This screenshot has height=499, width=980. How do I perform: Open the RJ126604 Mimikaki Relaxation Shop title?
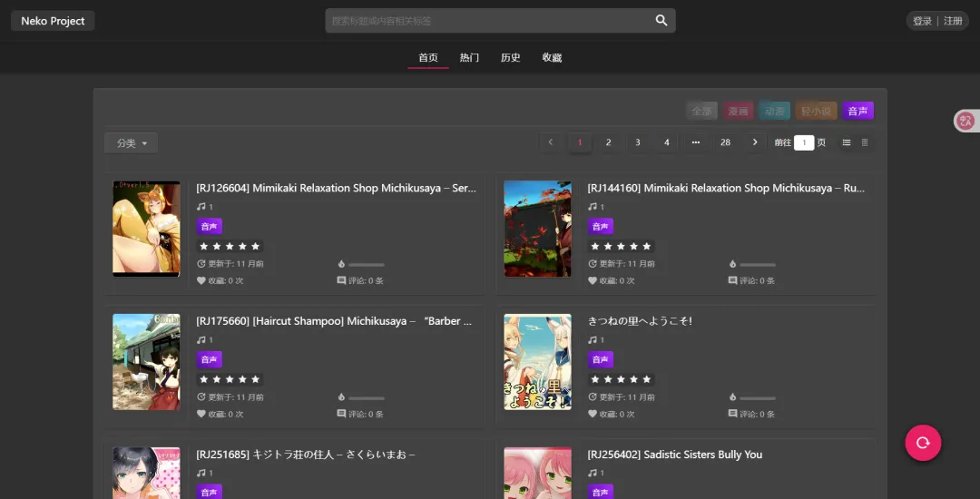337,188
